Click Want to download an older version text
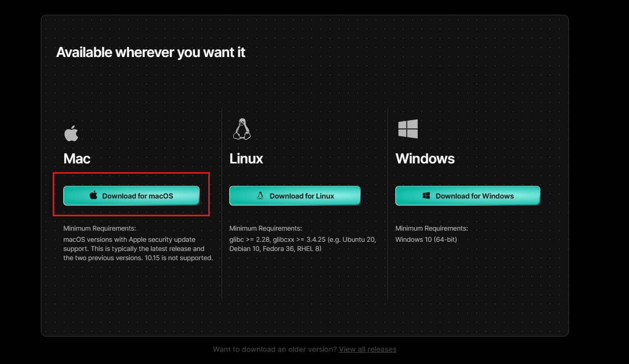Viewport: 629px width, 364px height. [x=275, y=349]
